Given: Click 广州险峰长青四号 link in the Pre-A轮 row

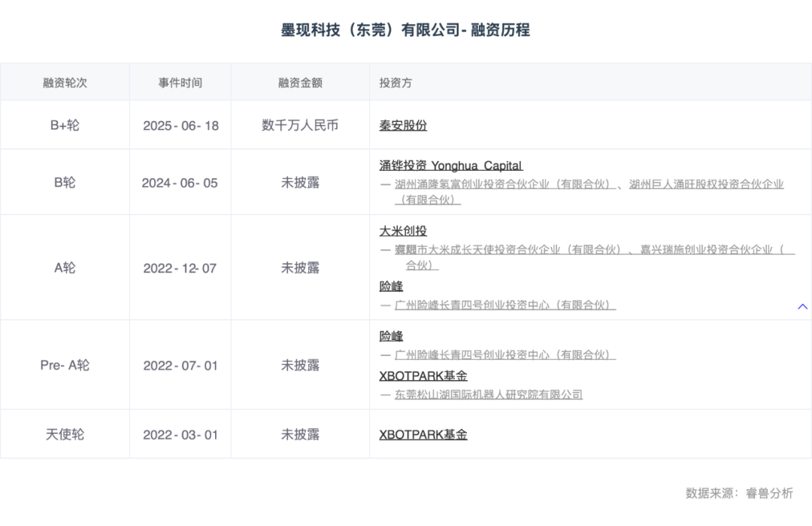Looking at the screenshot, I should tap(505, 354).
